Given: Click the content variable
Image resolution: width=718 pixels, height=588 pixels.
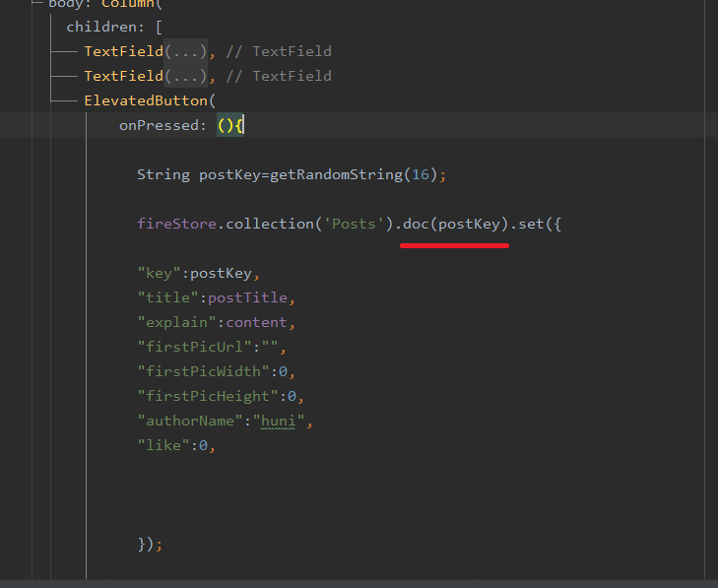Looking at the screenshot, I should pos(256,323).
